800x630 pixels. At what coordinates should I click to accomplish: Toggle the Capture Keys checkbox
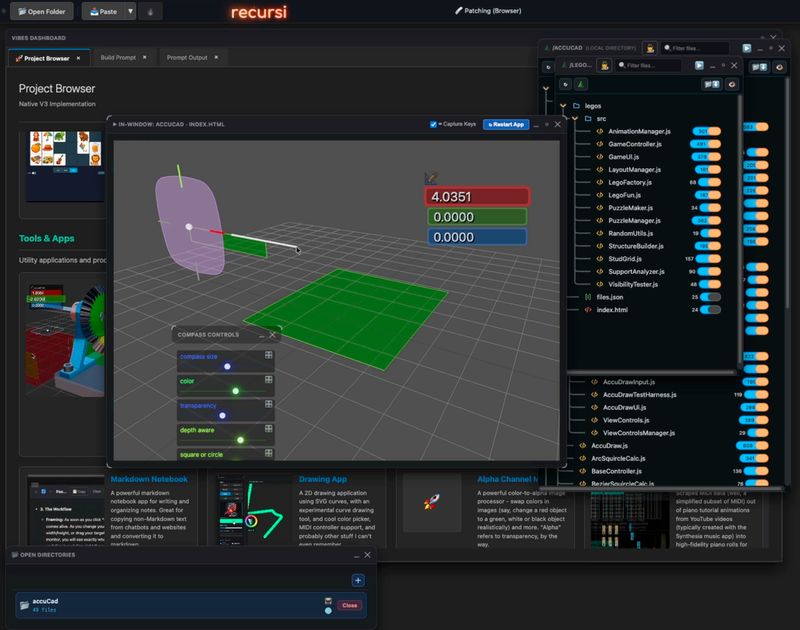[x=433, y=124]
